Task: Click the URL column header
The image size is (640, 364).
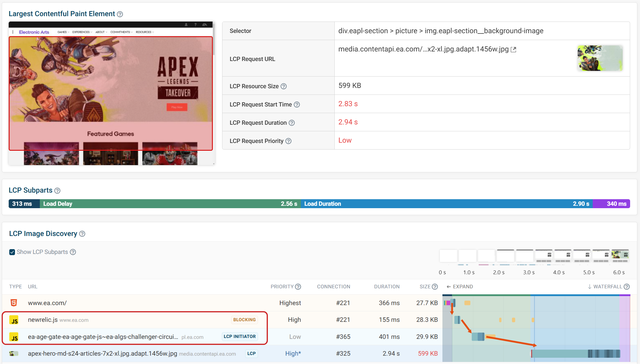Action: [x=33, y=287]
